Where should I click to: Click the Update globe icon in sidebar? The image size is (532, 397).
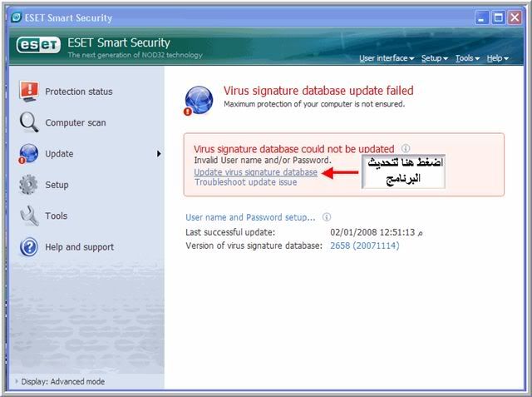[28, 153]
